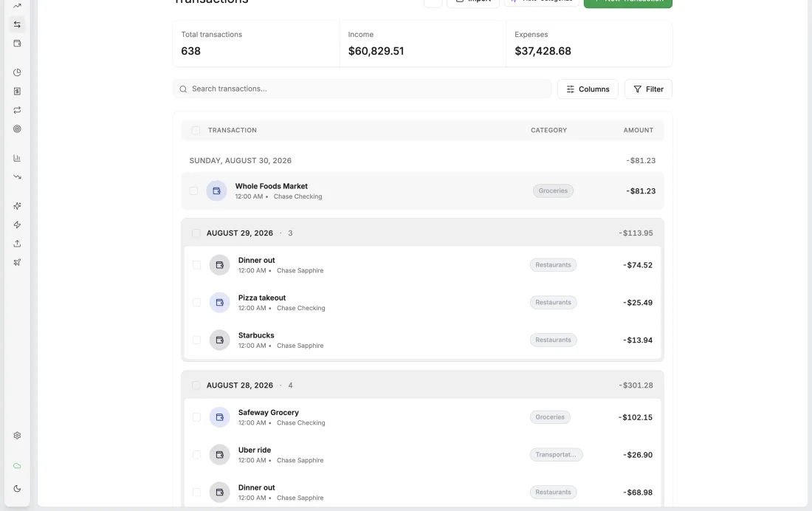Screen dimensions: 812x511
Task: Open the Starbucks transaction
Action: coord(422,340)
